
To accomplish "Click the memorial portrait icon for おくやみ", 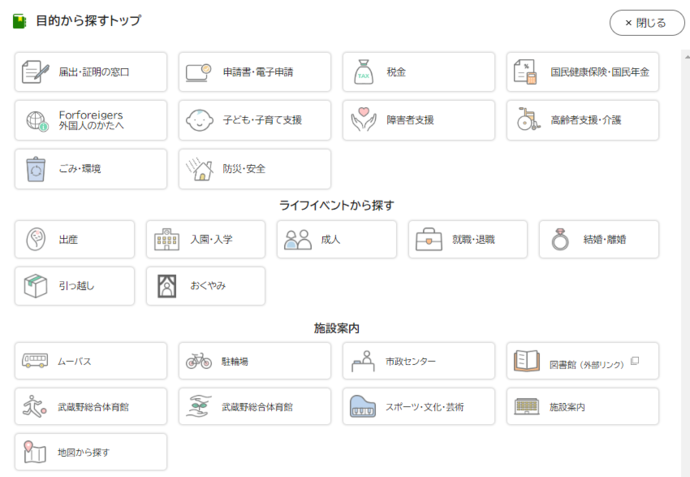I will pyautogui.click(x=167, y=286).
